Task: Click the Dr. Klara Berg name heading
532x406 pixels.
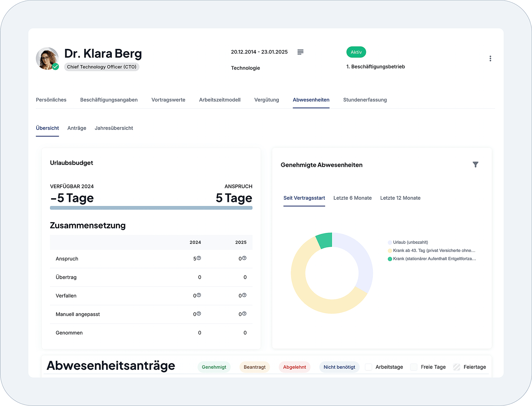Action: coord(103,54)
